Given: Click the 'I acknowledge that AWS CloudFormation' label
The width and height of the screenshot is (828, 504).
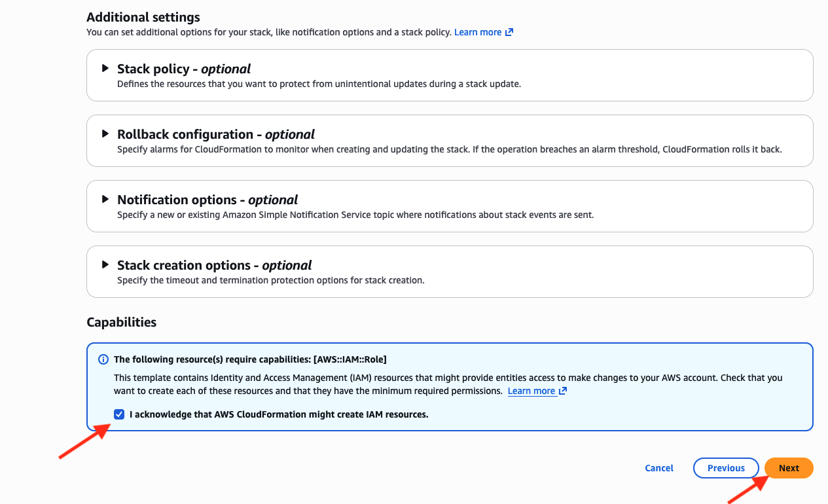Looking at the screenshot, I should 279,414.
